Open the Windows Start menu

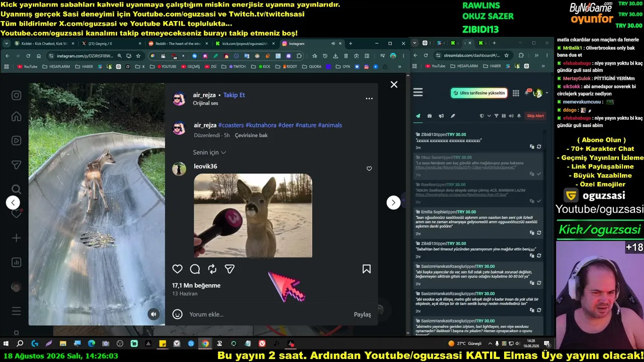point(6,344)
